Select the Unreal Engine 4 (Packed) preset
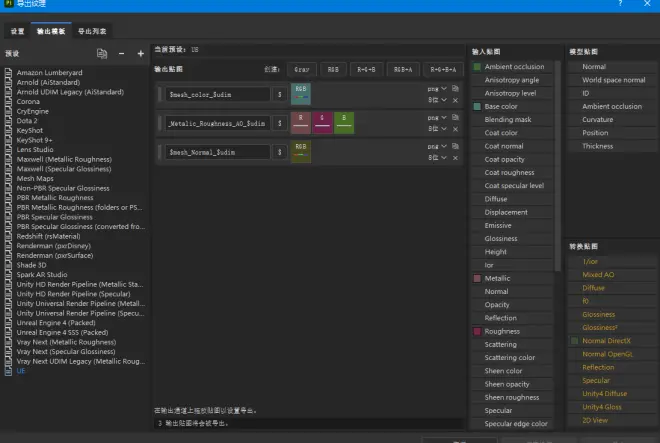This screenshot has width=660, height=443. tap(56, 323)
